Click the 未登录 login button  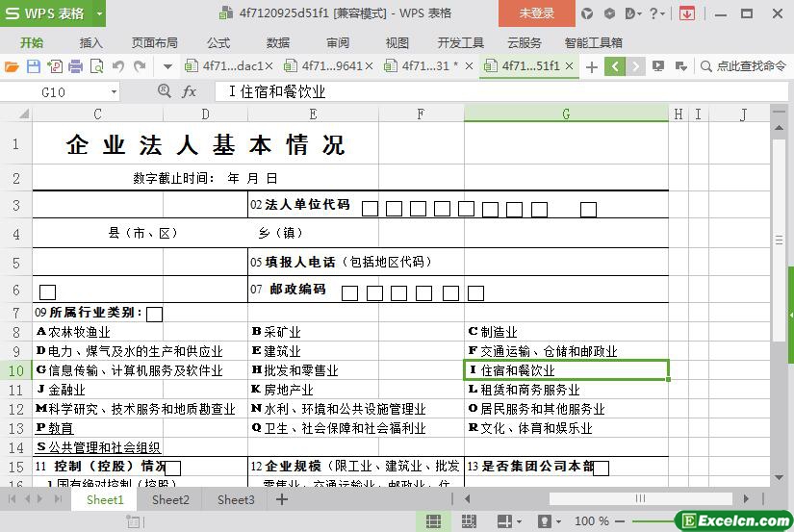[x=537, y=13]
